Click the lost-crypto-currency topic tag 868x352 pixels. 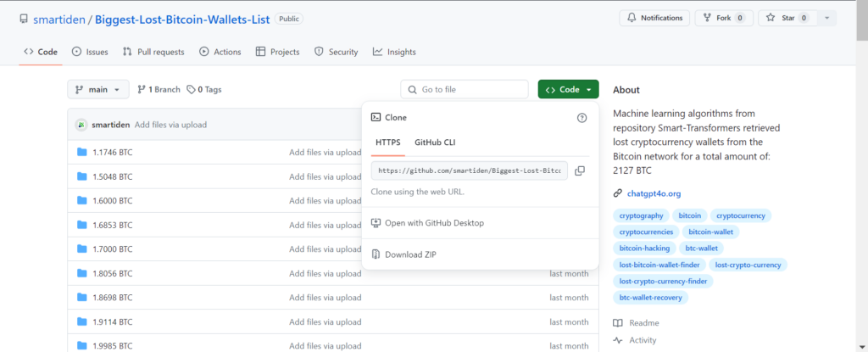[x=748, y=265]
